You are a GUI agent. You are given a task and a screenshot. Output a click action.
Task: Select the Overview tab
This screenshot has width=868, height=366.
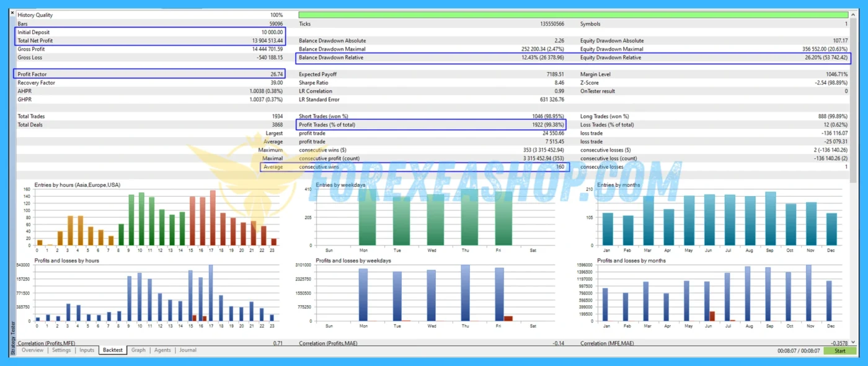(32, 350)
